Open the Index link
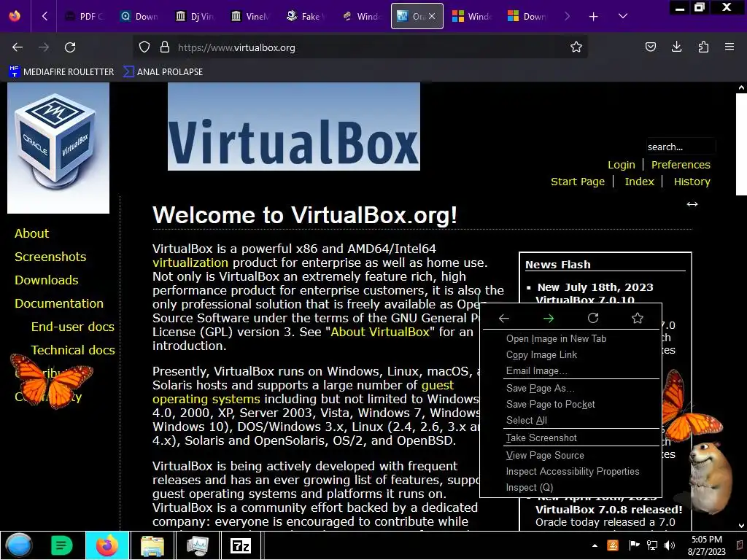The height and width of the screenshot is (560, 747). 639,182
